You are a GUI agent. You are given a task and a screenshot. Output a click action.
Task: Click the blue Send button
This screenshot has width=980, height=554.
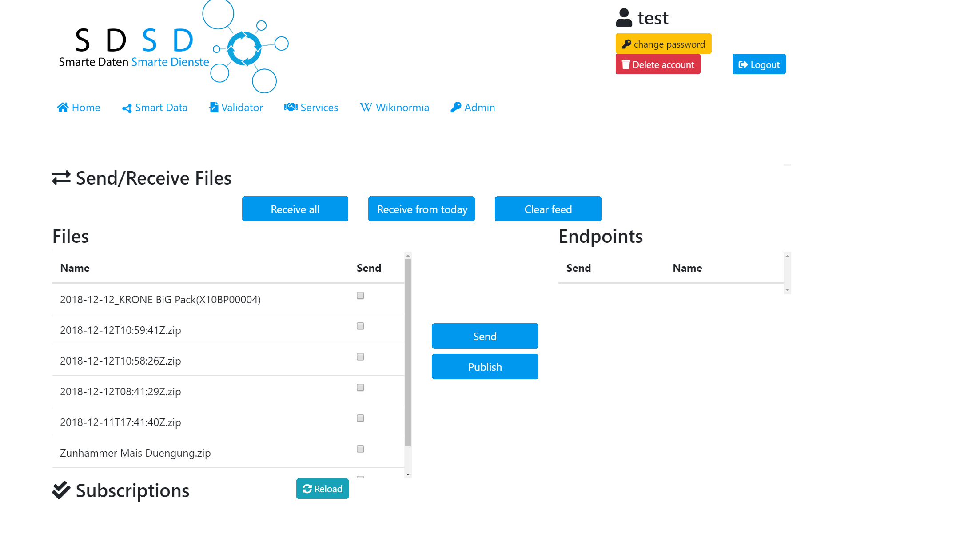485,336
